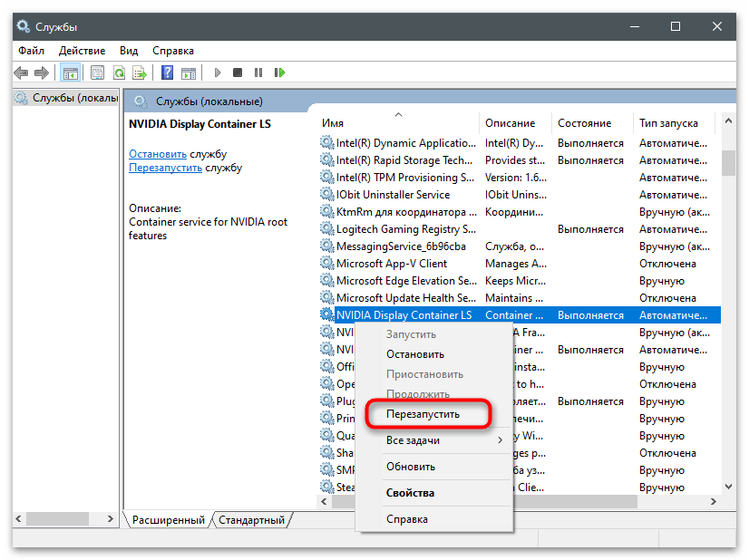The image size is (749, 560).
Task: Open the Вид menu
Action: (129, 51)
